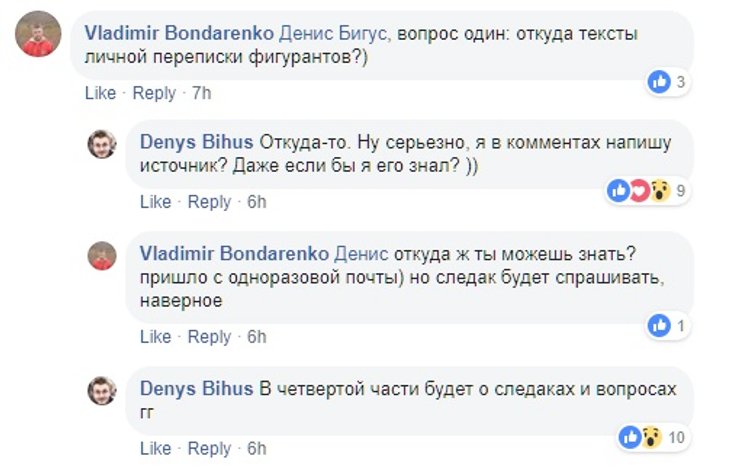Open Denys Bihus profile name in first reply

coord(196,142)
